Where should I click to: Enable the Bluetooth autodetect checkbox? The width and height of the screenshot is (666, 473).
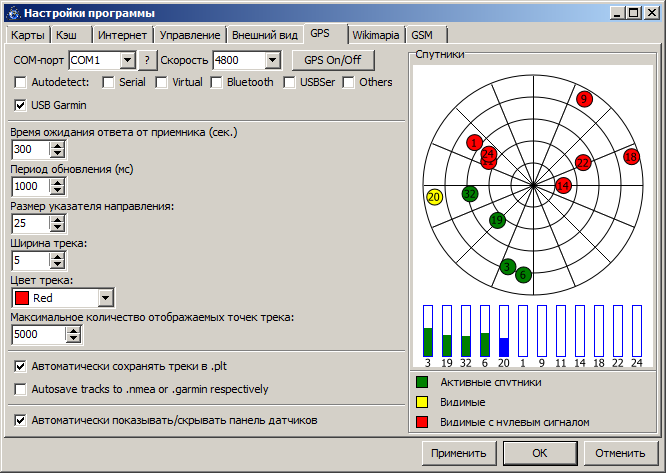point(215,82)
